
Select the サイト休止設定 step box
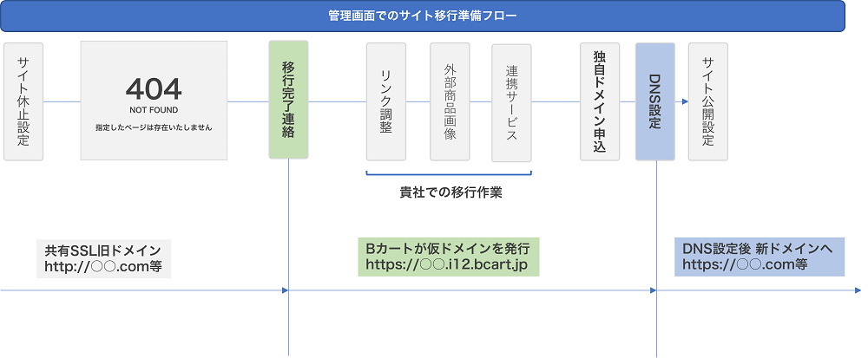click(23, 101)
